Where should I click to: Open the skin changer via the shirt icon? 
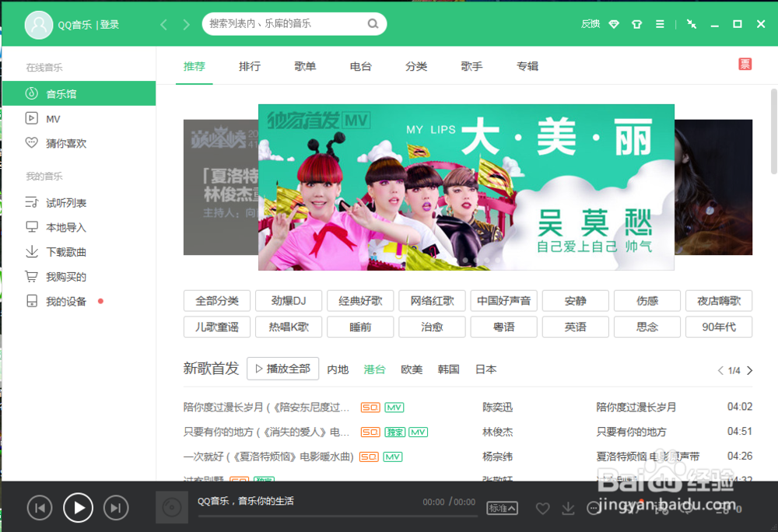tap(636, 23)
